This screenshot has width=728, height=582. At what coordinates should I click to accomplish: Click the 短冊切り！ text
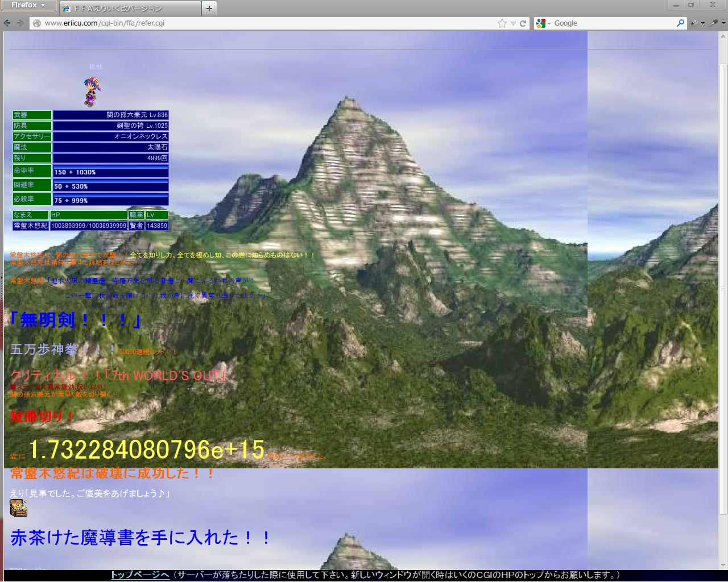(42, 417)
